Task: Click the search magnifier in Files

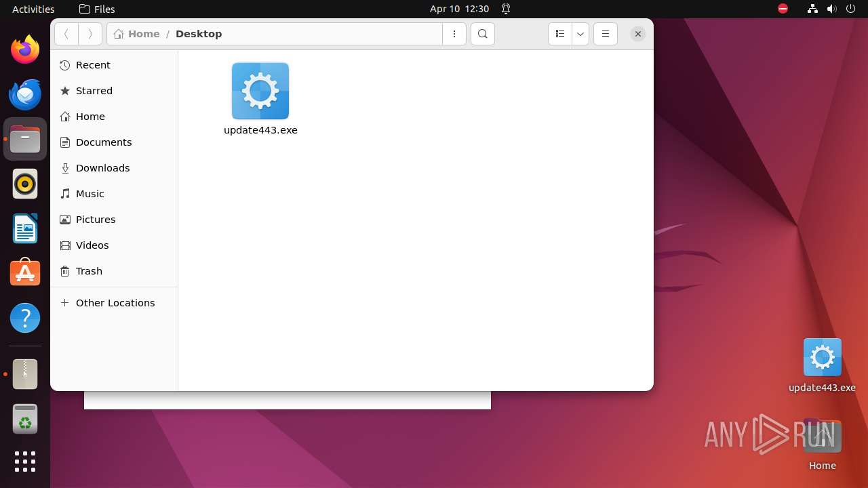Action: tap(483, 34)
